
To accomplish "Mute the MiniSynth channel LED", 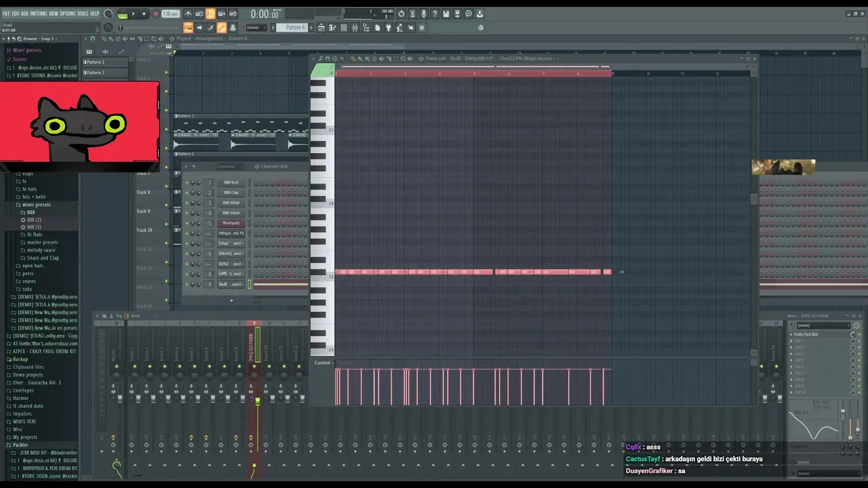I will pos(186,223).
